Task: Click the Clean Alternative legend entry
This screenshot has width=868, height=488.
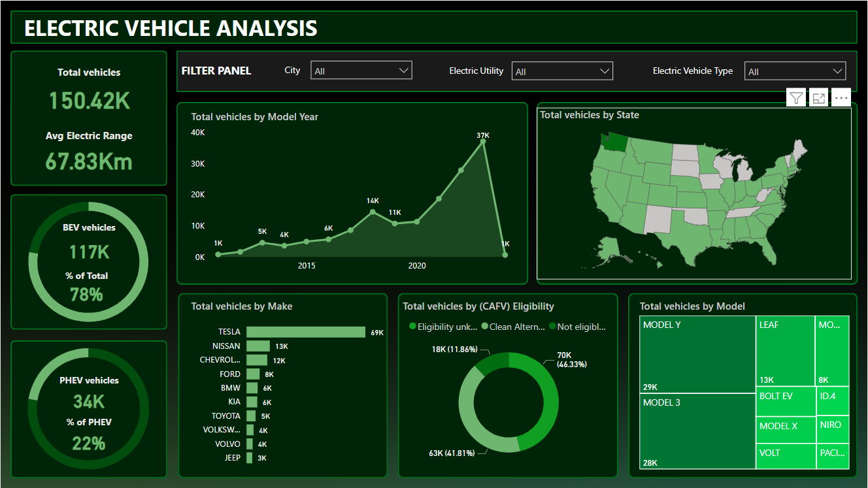Action: (513, 327)
